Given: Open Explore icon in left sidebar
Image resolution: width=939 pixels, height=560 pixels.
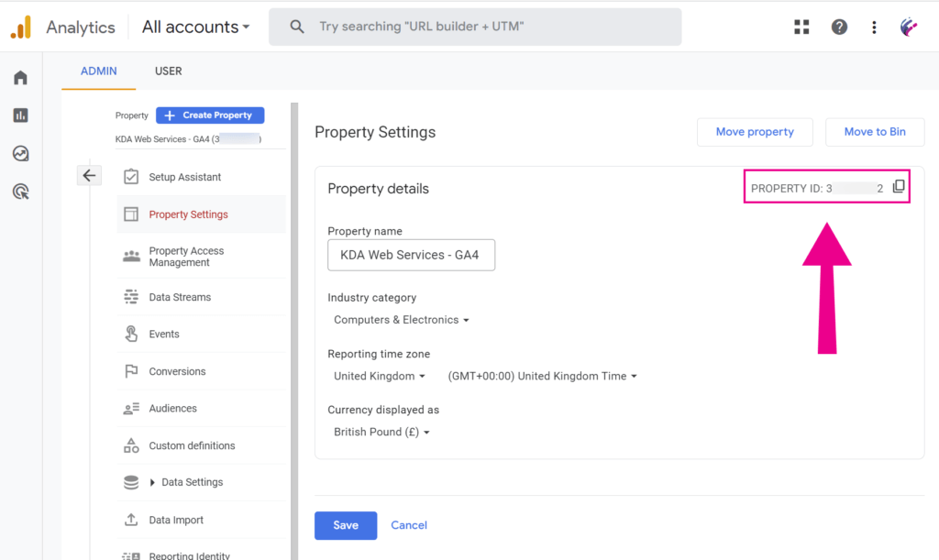Looking at the screenshot, I should 20,153.
